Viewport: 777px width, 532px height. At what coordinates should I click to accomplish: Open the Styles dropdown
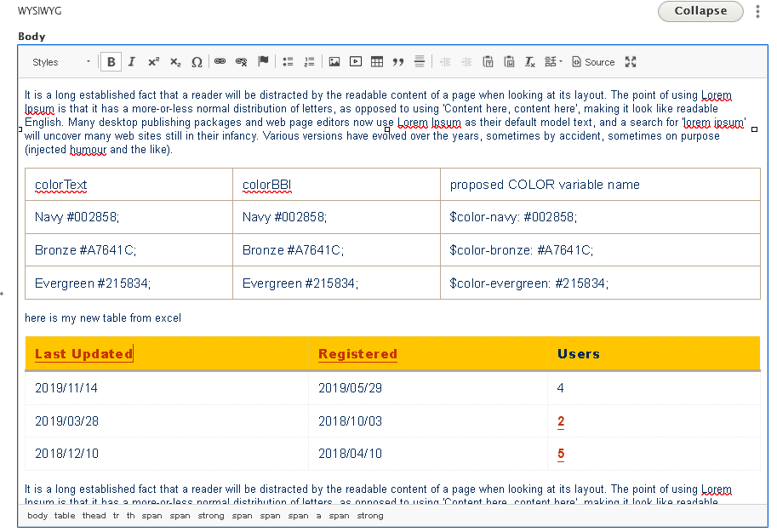click(x=61, y=62)
